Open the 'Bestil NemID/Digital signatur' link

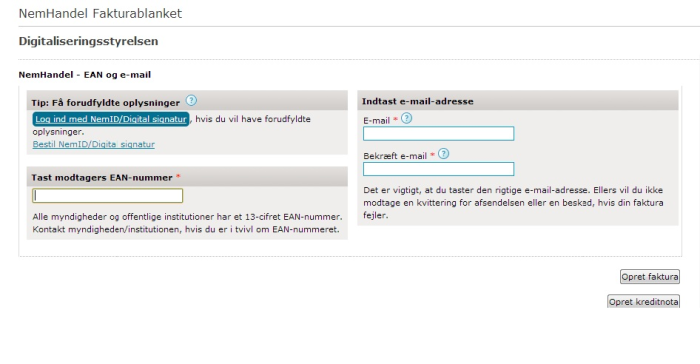[x=94, y=144]
